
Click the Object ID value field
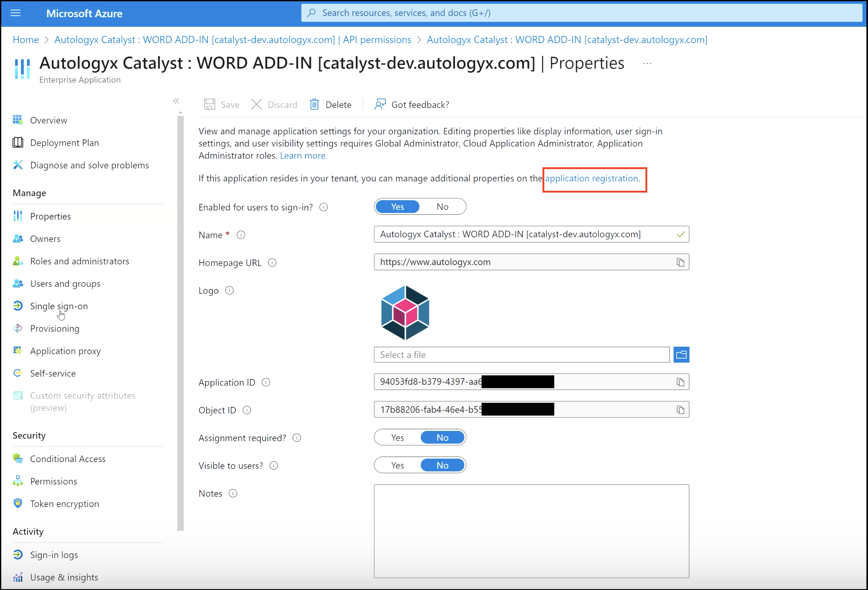[531, 410]
